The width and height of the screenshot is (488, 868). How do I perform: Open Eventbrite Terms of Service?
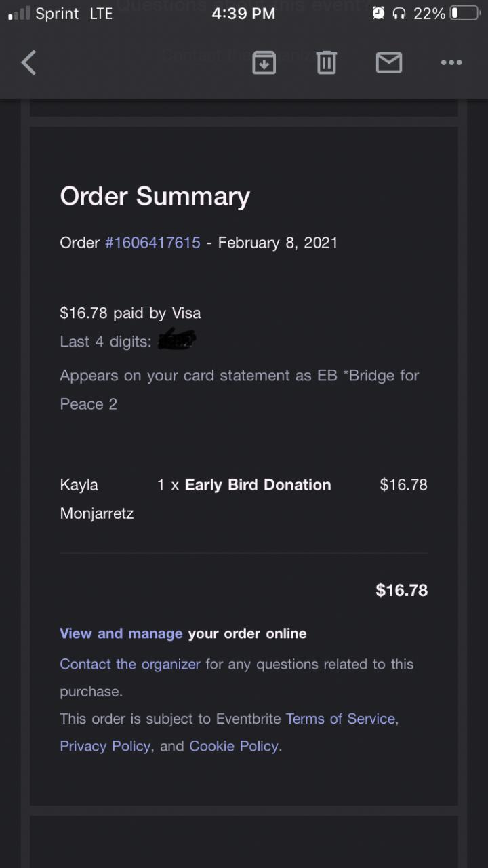[x=340, y=718]
